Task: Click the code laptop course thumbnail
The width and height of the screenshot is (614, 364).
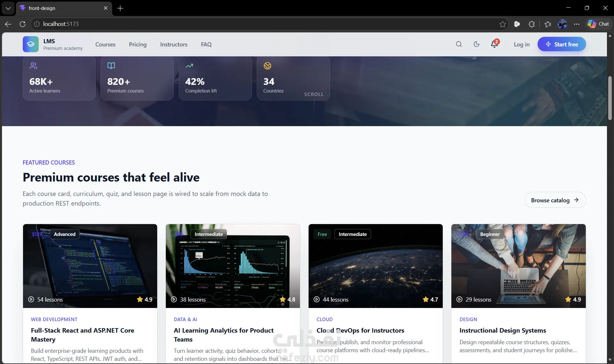Action: pos(90,266)
